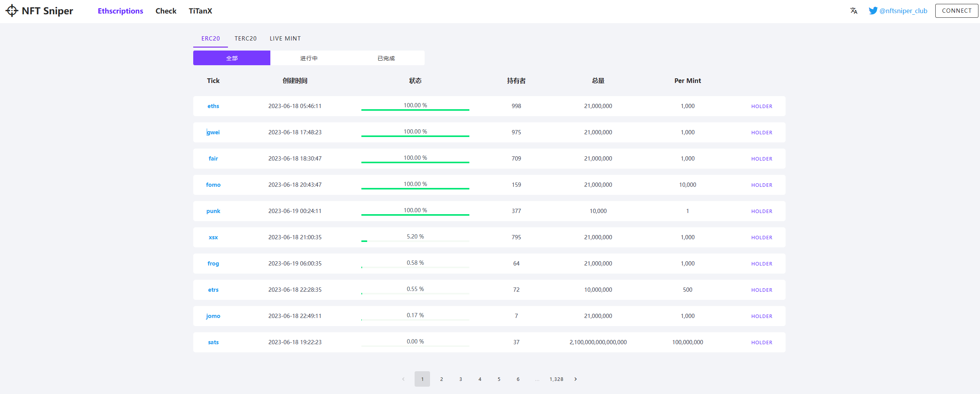Image resolution: width=980 pixels, height=394 pixels.
Task: Open the sats tick link
Action: 213,342
